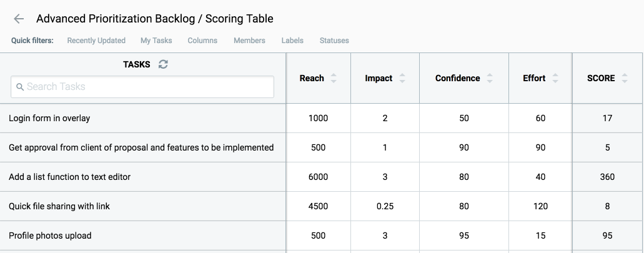Click the Reach column sort arrows
This screenshot has width=644, height=253.
pyautogui.click(x=334, y=78)
